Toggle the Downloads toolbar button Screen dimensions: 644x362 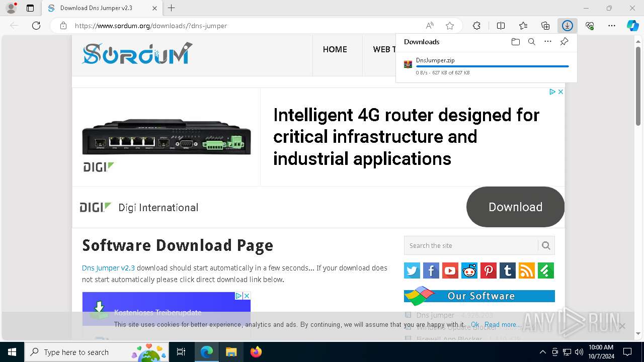568,26
